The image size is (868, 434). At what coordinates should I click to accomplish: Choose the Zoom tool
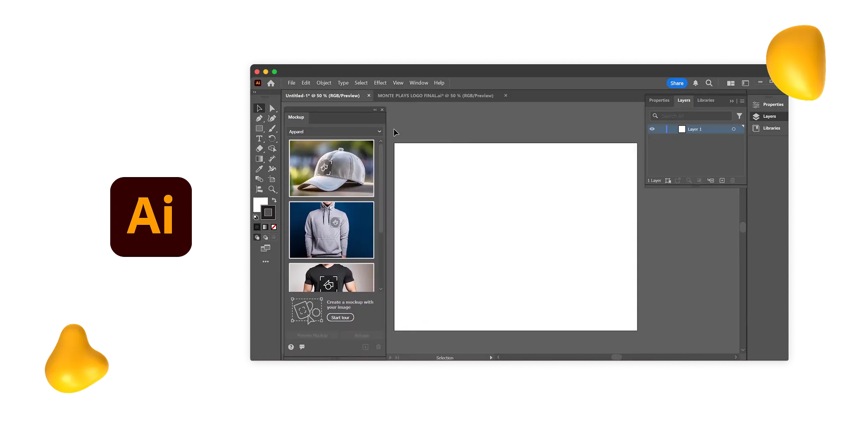pyautogui.click(x=273, y=189)
